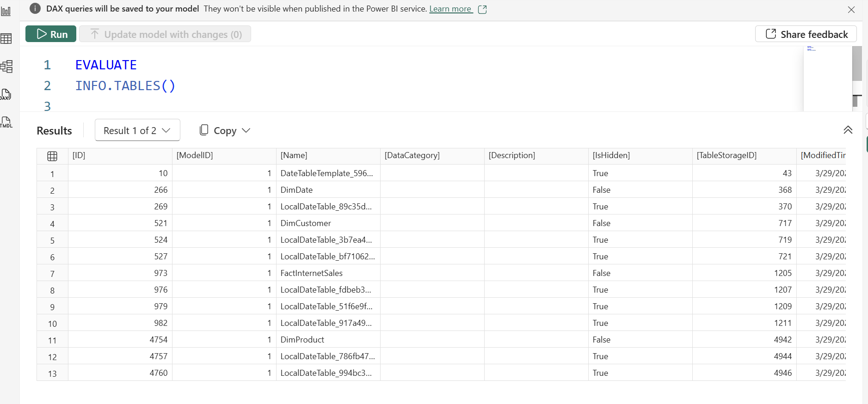Open the Learn more link
868x404 pixels.
(450, 9)
